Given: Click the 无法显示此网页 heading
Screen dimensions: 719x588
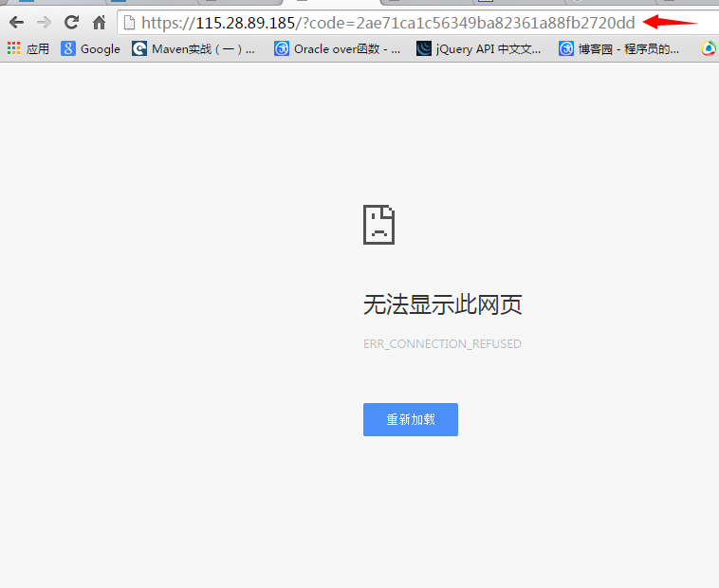Looking at the screenshot, I should (442, 304).
